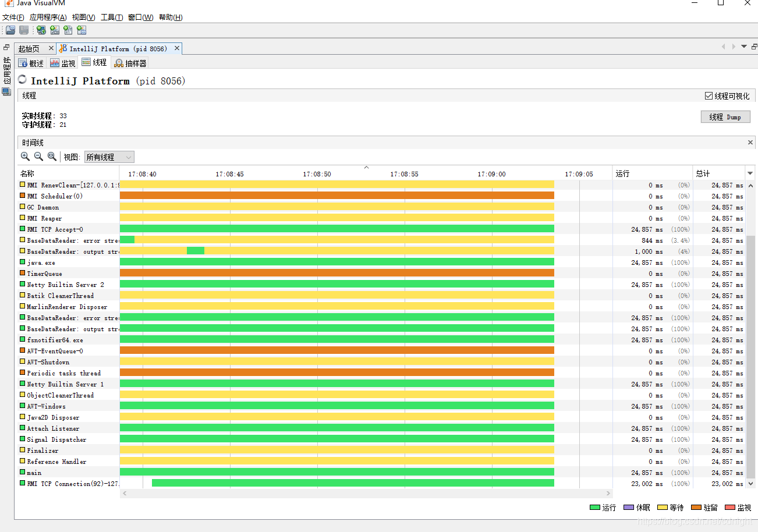Select the Java2D Disposer thread row
Viewport: 758px width, 532px height.
pos(382,417)
